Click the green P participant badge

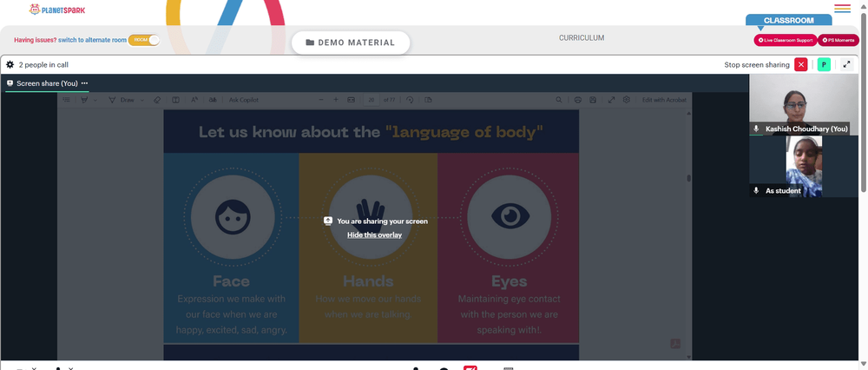click(824, 65)
